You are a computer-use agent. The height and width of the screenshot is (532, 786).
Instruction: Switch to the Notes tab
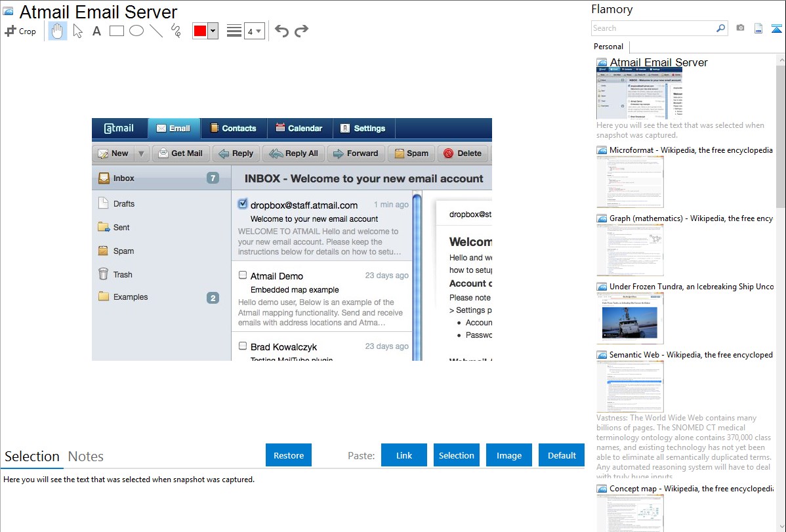coord(86,457)
